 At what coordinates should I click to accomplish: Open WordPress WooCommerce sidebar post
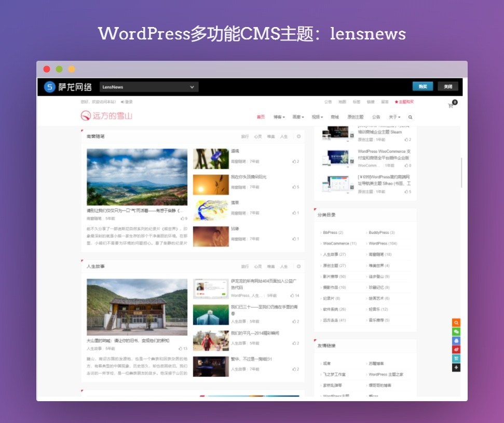click(384, 154)
